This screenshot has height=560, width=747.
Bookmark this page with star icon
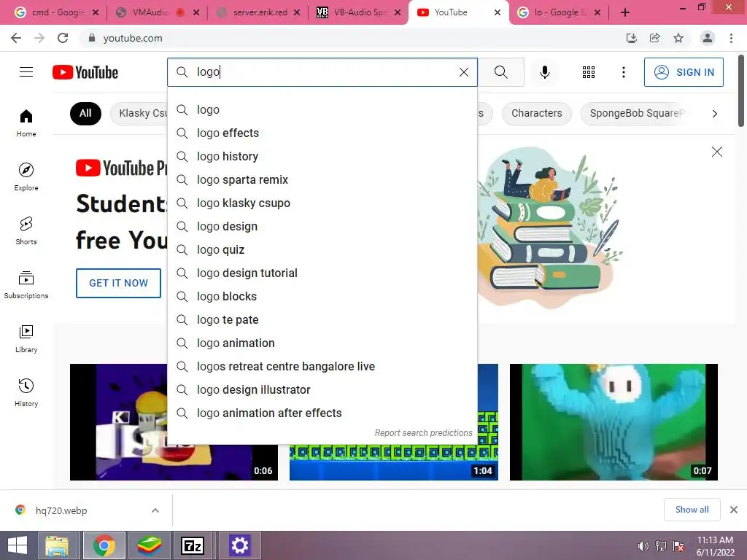(678, 38)
